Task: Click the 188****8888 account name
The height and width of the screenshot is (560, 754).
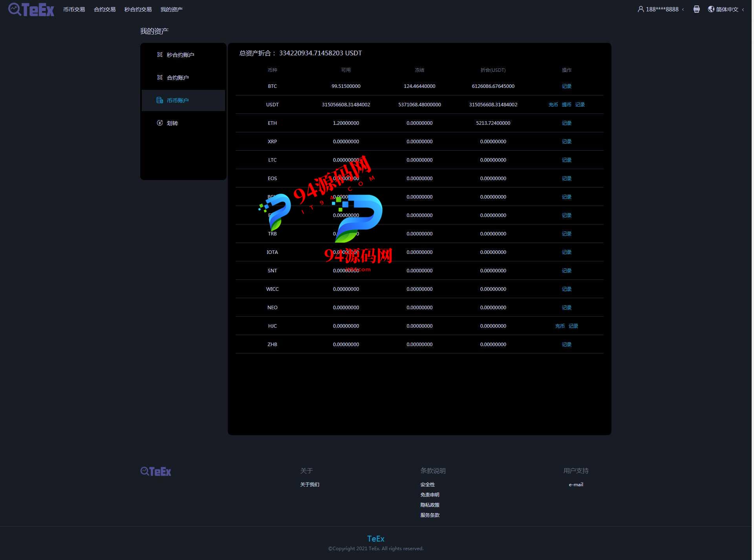Action: [662, 9]
